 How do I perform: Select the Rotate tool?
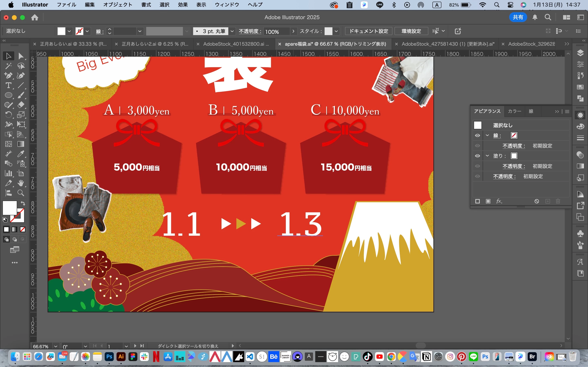coord(8,115)
